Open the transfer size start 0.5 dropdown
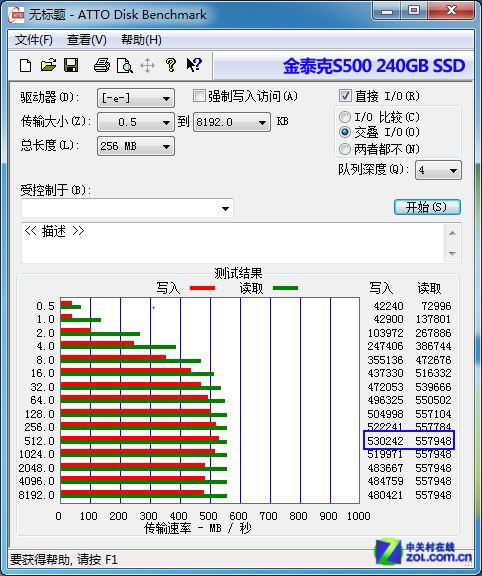Viewport: 482px width, 576px height. coord(136,122)
